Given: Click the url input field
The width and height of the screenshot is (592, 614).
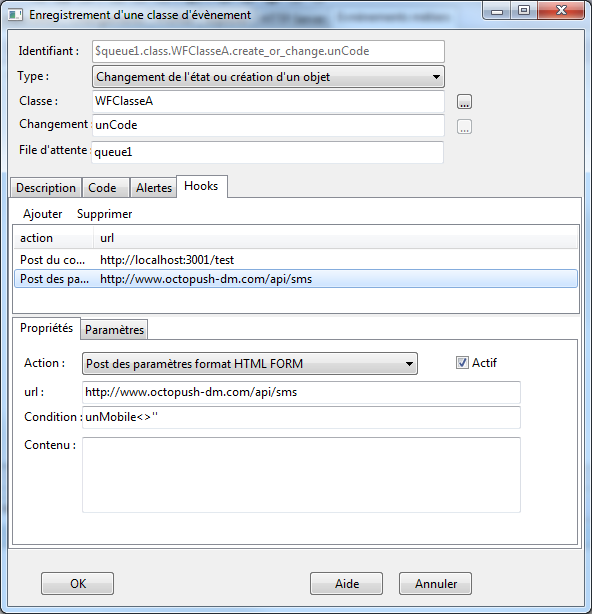Looking at the screenshot, I should (301, 392).
